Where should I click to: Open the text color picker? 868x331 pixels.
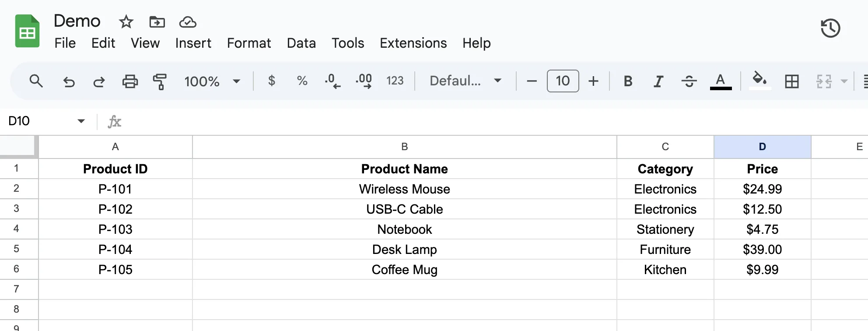[x=721, y=81]
